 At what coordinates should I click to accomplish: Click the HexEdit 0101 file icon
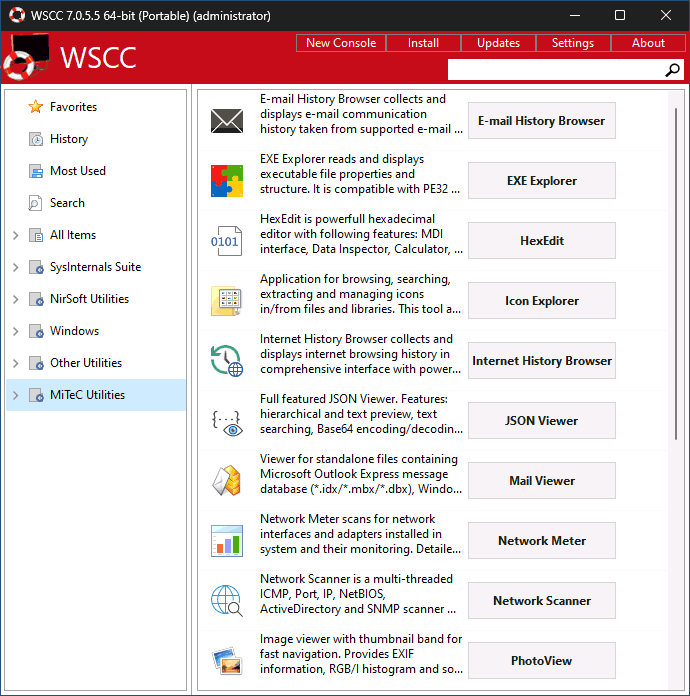tap(226, 241)
